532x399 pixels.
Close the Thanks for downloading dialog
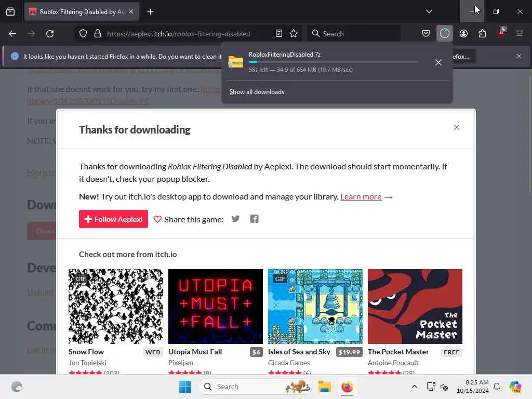pyautogui.click(x=457, y=127)
